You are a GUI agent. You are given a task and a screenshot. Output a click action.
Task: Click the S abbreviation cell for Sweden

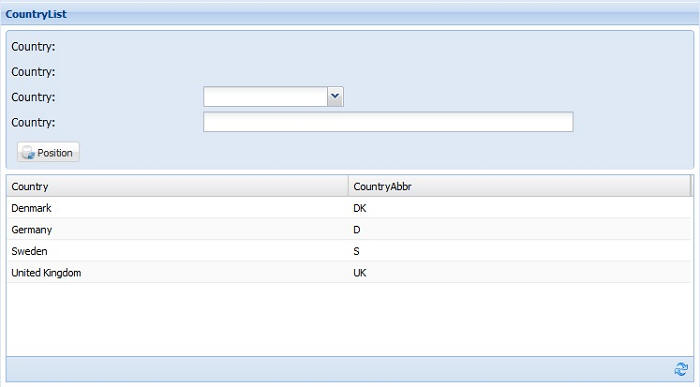point(520,251)
